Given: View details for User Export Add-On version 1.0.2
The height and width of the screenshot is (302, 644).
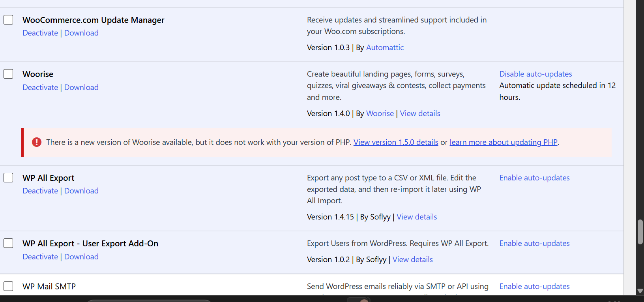Looking at the screenshot, I should click(x=412, y=259).
